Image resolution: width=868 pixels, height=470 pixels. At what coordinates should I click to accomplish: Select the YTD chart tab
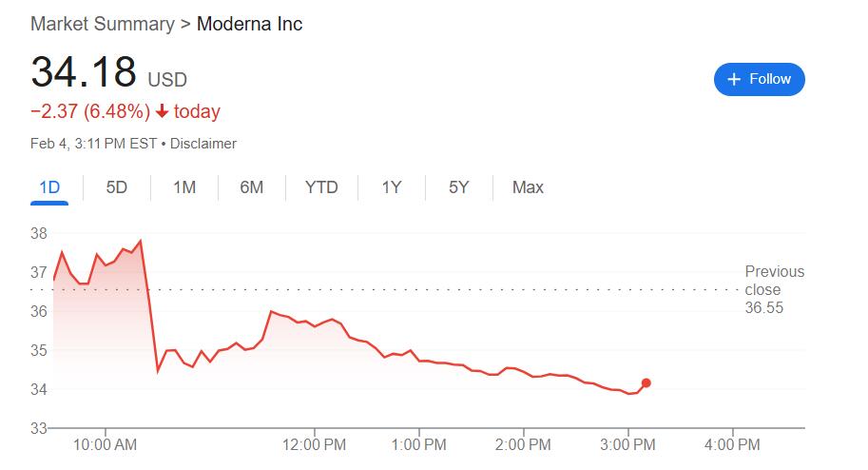pyautogui.click(x=321, y=187)
